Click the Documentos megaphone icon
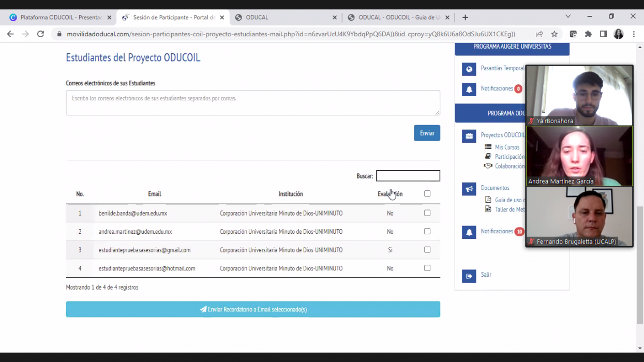Screen dimensions: 644x362 coord(469,189)
